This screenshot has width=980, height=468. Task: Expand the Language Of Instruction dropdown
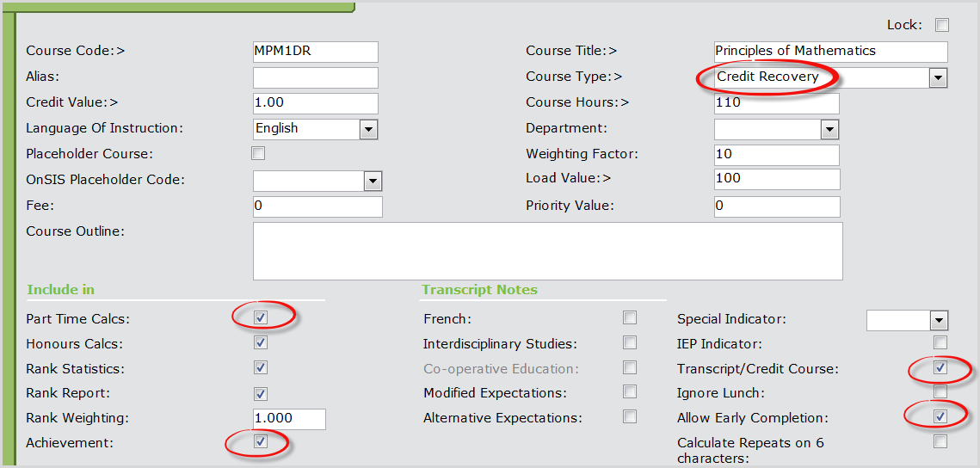[x=368, y=129]
